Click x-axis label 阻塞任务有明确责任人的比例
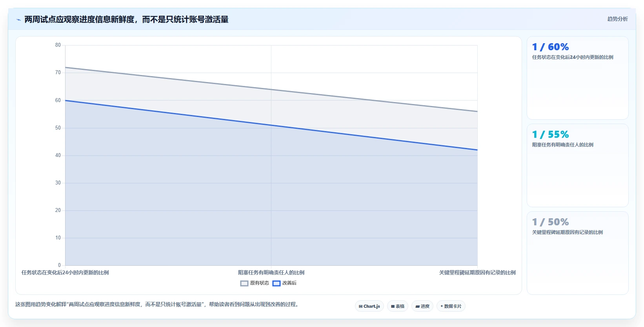This screenshot has height=327, width=644. tap(271, 272)
